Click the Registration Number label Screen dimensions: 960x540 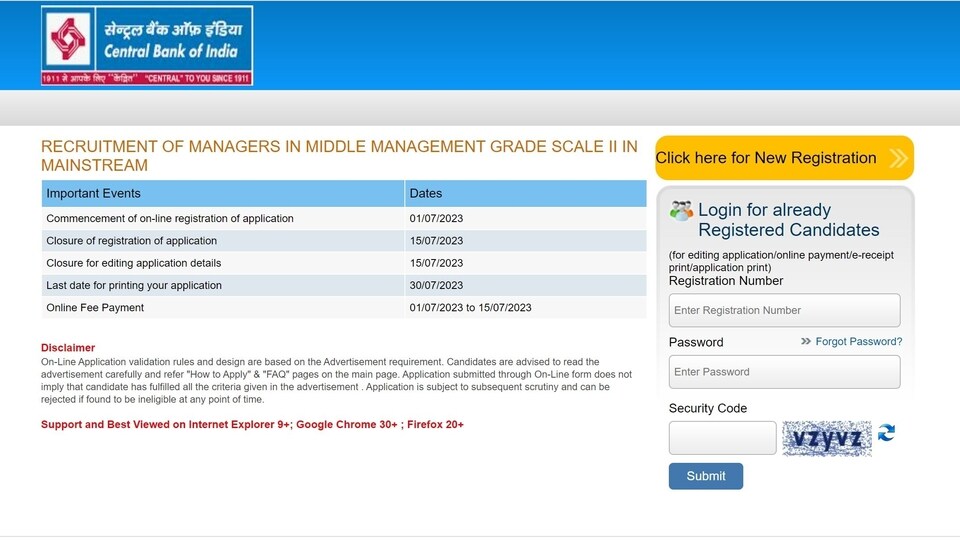(x=726, y=281)
